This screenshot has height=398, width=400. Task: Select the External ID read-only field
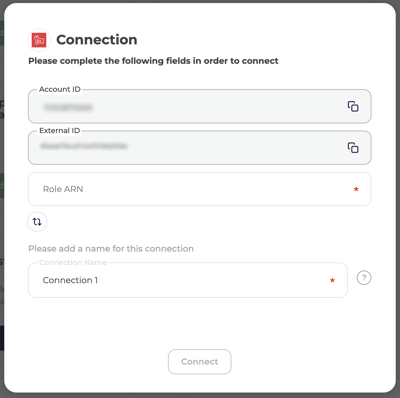click(200, 147)
